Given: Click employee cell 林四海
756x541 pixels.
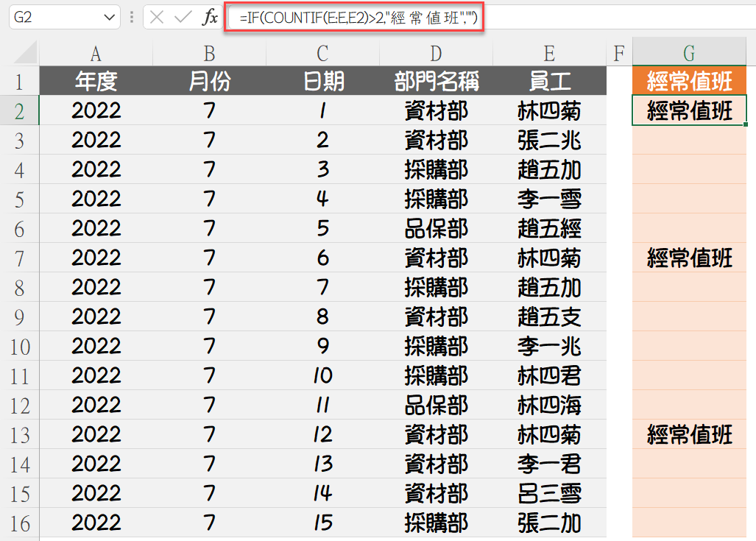Looking at the screenshot, I should [549, 405].
